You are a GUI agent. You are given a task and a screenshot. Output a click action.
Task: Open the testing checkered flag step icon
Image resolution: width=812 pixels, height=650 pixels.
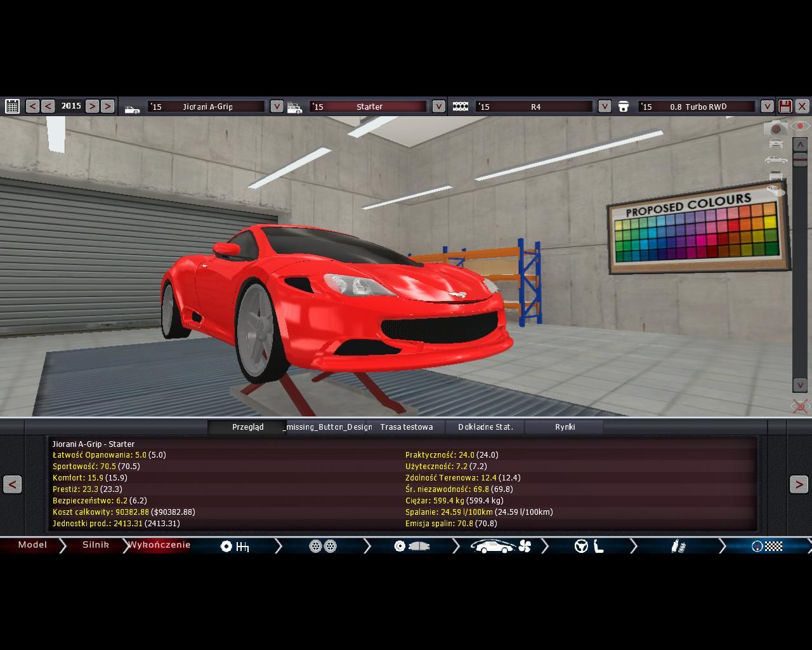tap(767, 546)
